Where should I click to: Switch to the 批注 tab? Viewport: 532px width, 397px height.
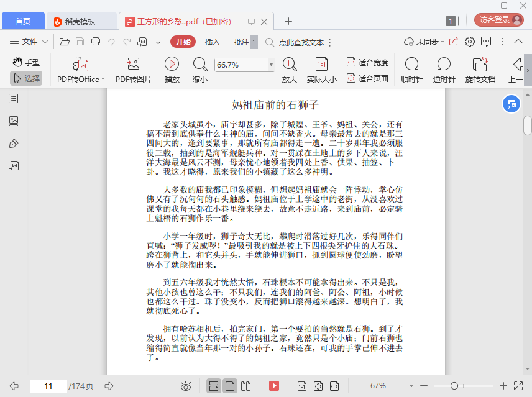[x=241, y=42]
